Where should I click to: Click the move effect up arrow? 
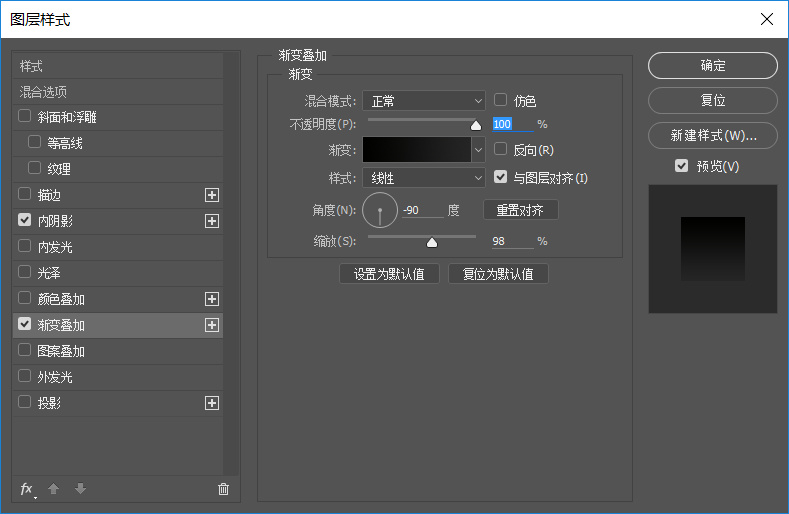[x=54, y=489]
